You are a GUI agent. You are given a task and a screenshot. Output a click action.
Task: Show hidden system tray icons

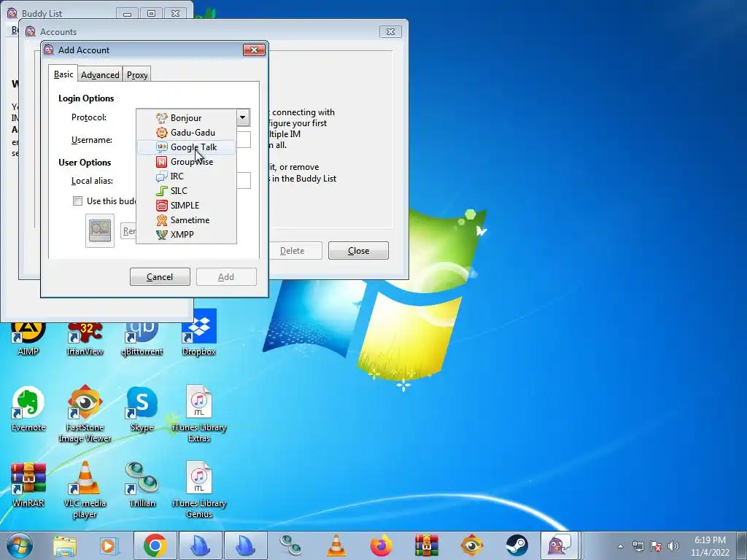620,546
